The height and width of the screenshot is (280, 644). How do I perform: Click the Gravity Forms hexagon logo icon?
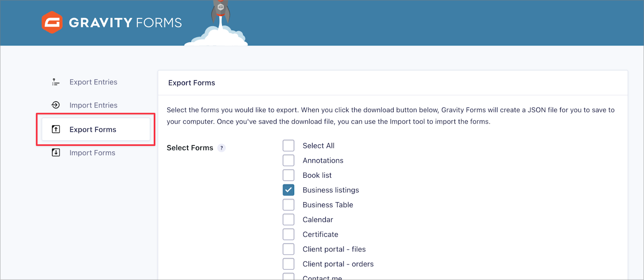click(52, 23)
